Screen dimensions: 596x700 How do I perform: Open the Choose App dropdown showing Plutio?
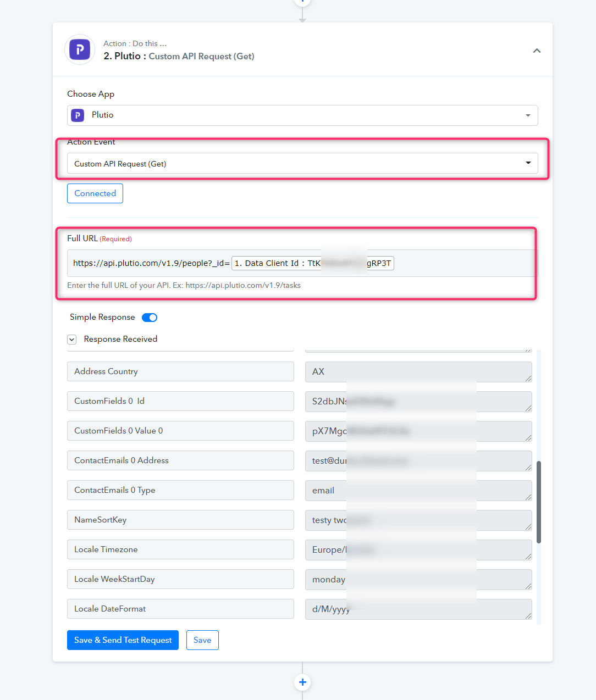pos(302,115)
